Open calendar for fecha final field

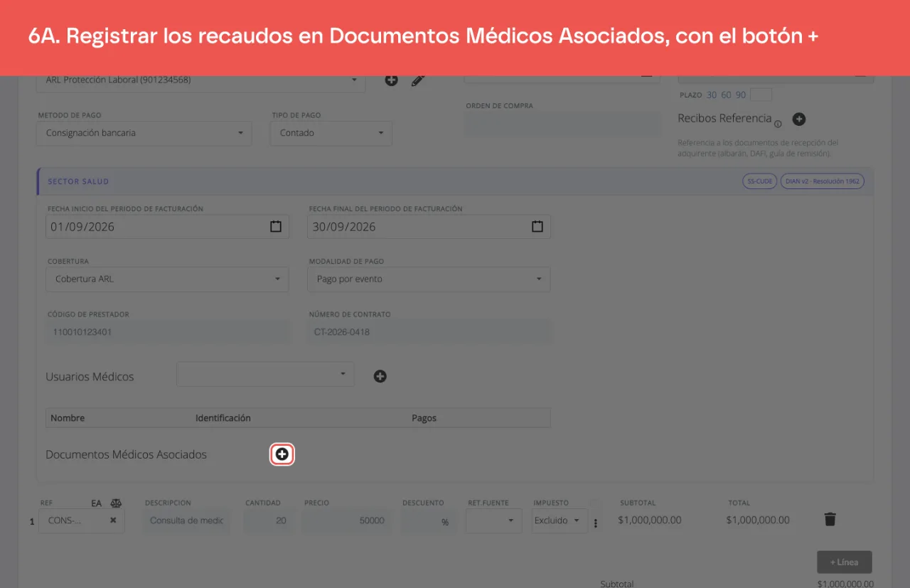coord(537,227)
